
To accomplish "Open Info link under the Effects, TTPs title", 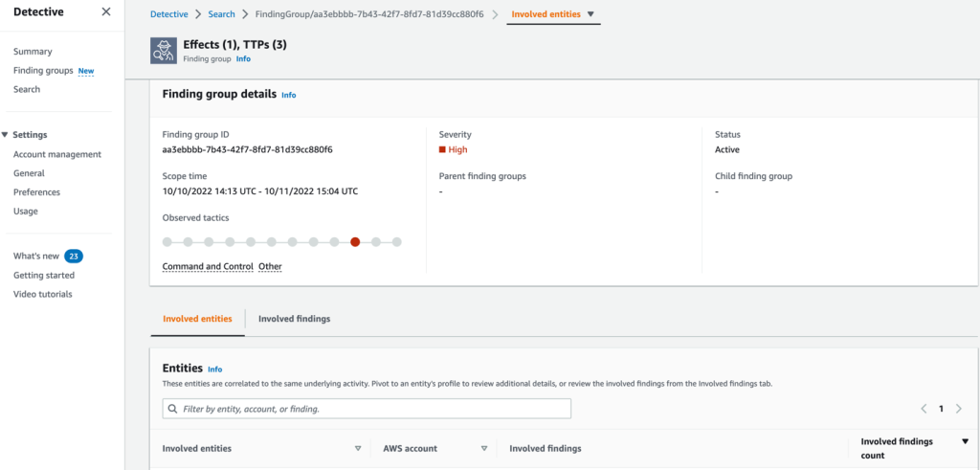I will [243, 58].
